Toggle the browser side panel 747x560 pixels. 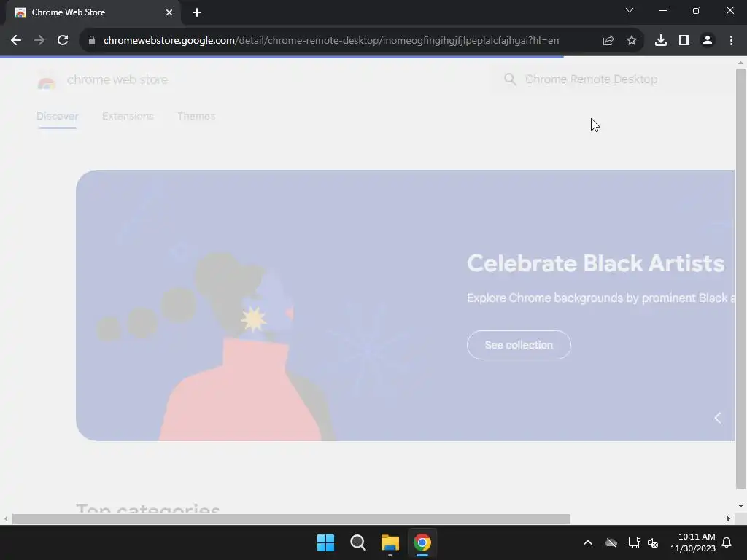coord(684,41)
